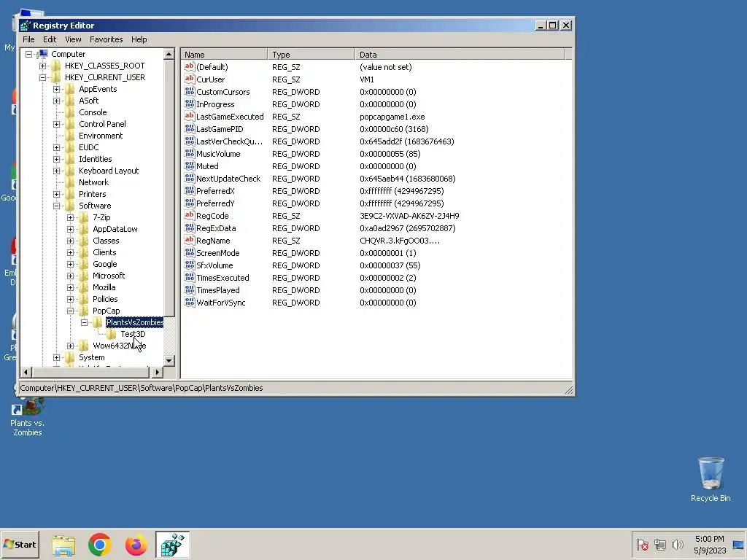
Task: Click Registry Editor taskbar button
Action: (172, 545)
